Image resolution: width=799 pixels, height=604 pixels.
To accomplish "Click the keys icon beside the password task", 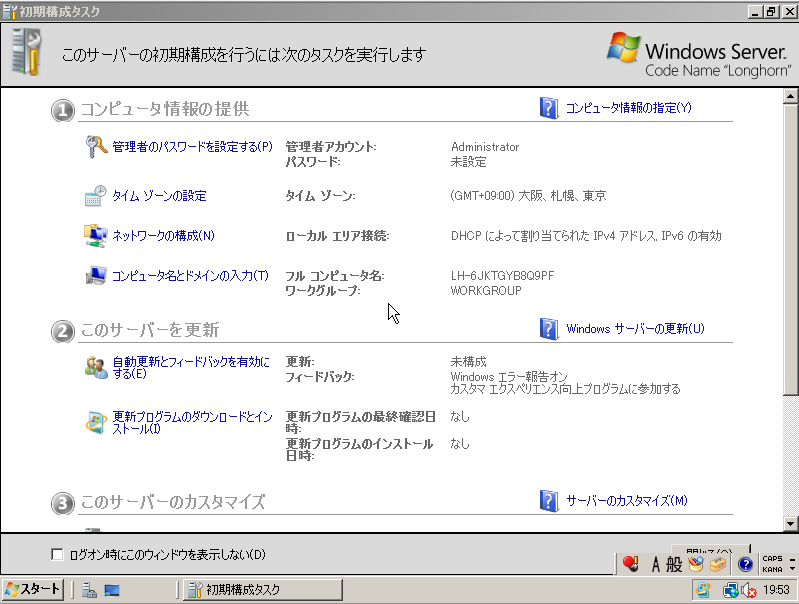I will pyautogui.click(x=96, y=147).
